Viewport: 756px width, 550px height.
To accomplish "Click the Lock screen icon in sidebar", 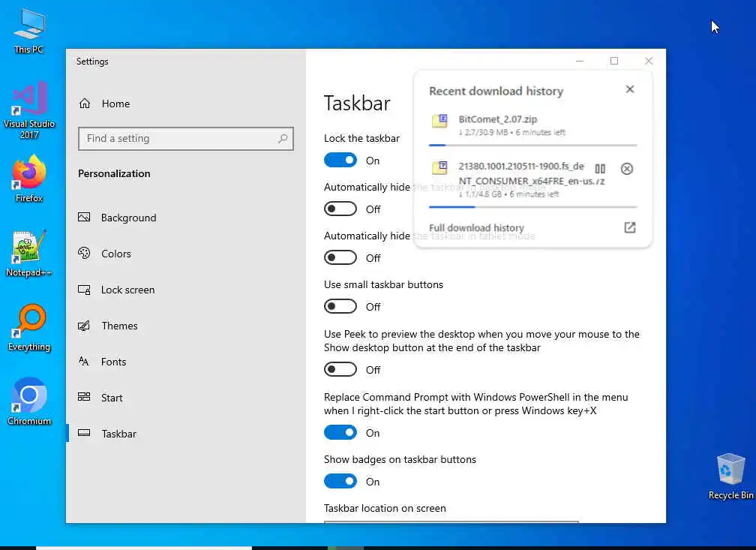I will click(84, 290).
